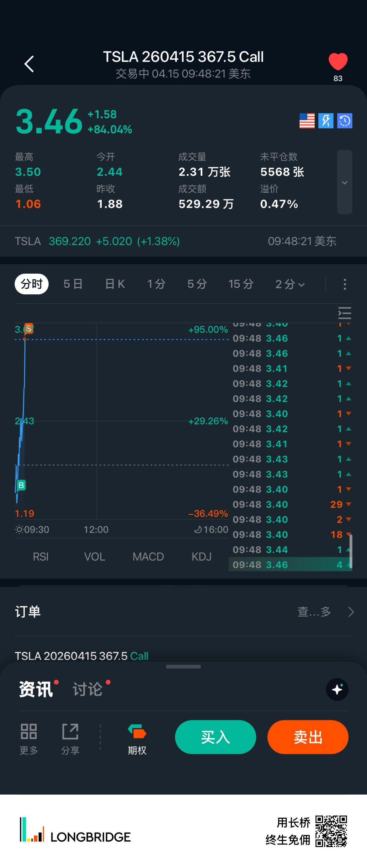Open the 期权 options chain icon

pyautogui.click(x=137, y=737)
